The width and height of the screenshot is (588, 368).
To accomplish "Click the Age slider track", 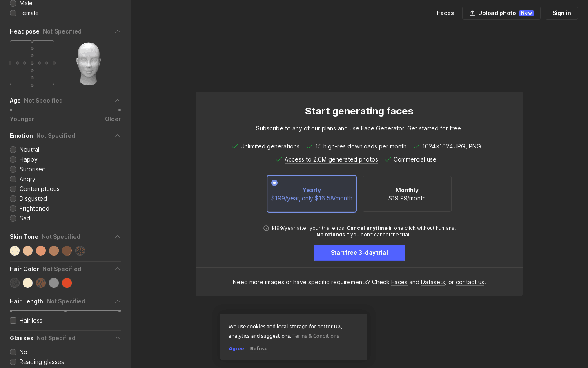I will [x=65, y=110].
